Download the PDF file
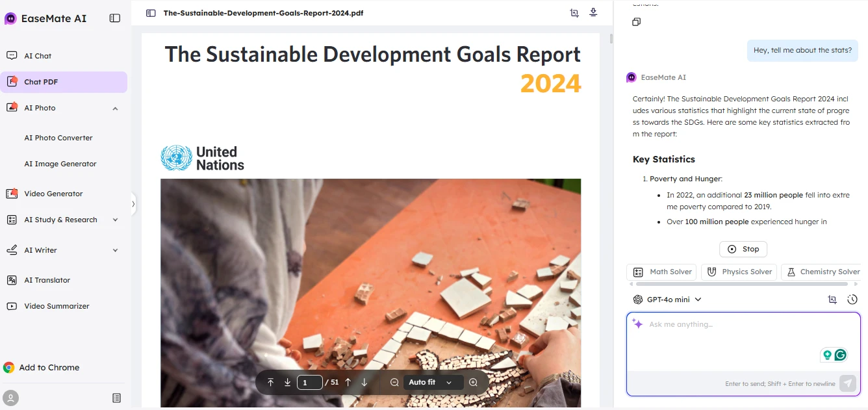 (593, 13)
